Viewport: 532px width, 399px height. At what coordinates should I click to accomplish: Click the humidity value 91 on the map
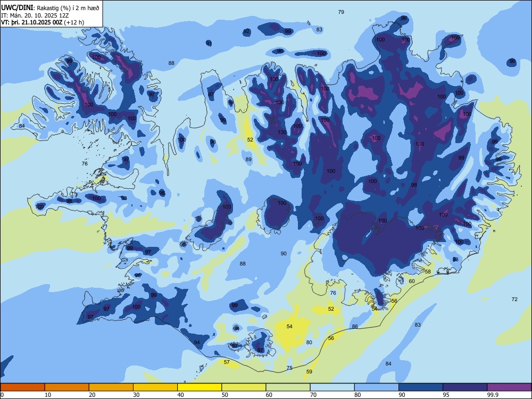[x=209, y=44]
